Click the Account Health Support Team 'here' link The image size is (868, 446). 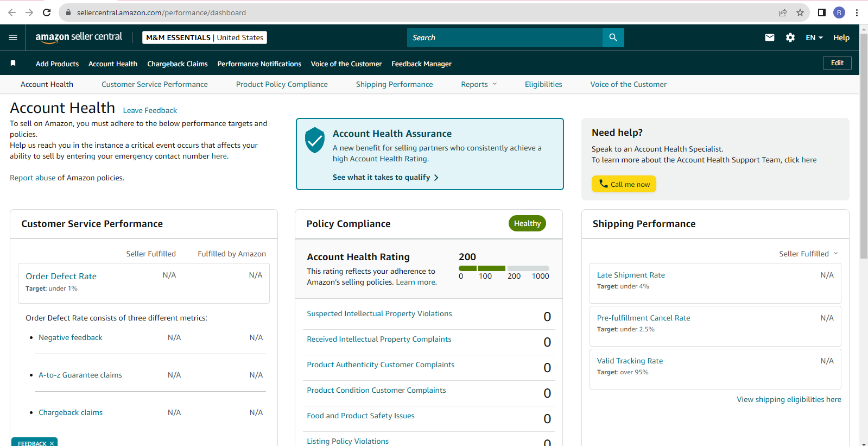809,160
